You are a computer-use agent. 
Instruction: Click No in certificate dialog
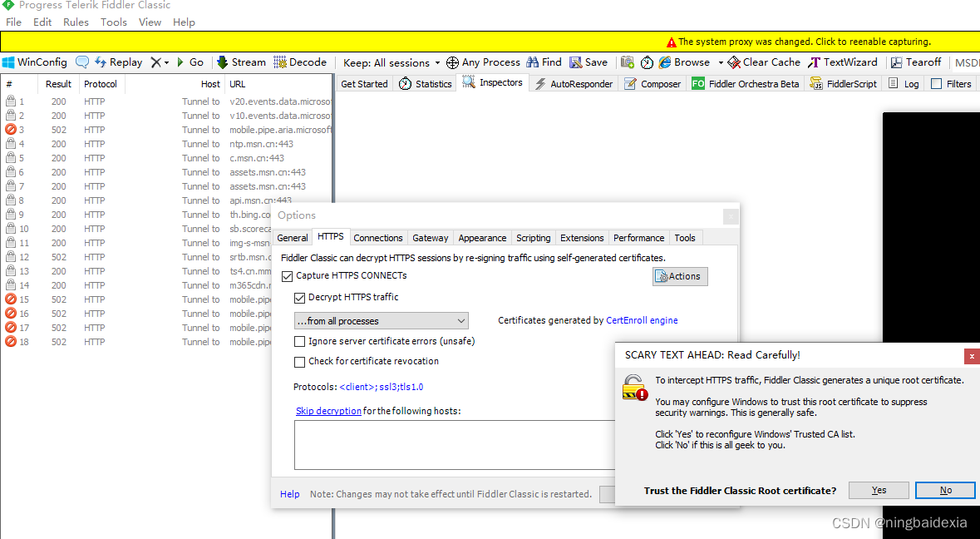click(x=946, y=490)
